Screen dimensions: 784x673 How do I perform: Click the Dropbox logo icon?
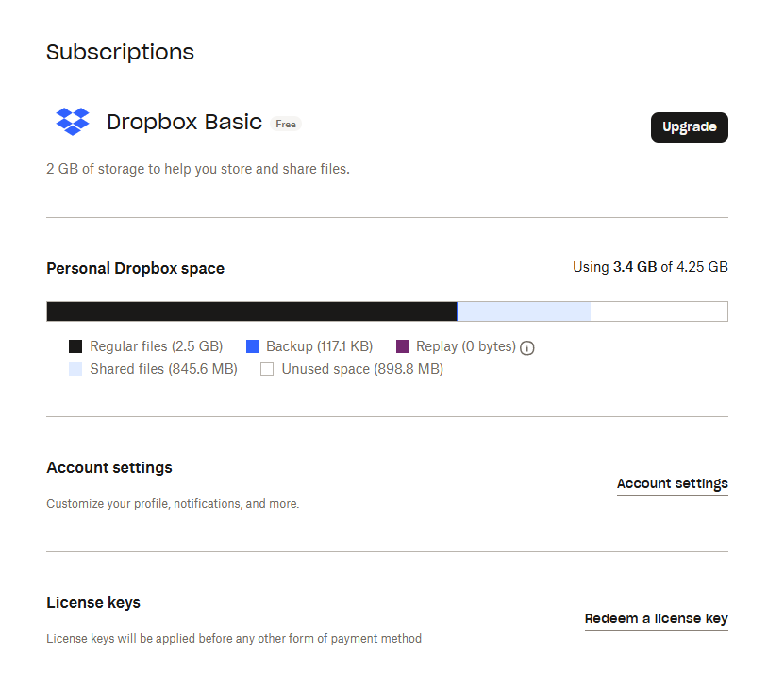pyautogui.click(x=73, y=122)
